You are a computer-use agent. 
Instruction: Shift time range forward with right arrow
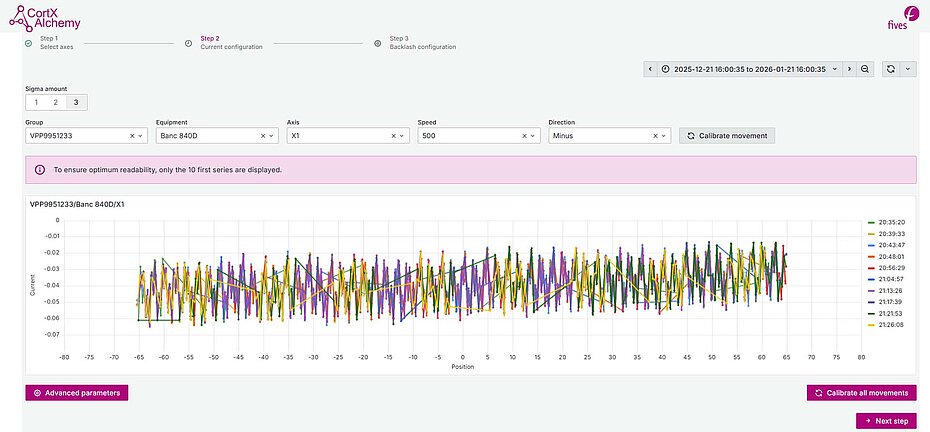pos(849,69)
